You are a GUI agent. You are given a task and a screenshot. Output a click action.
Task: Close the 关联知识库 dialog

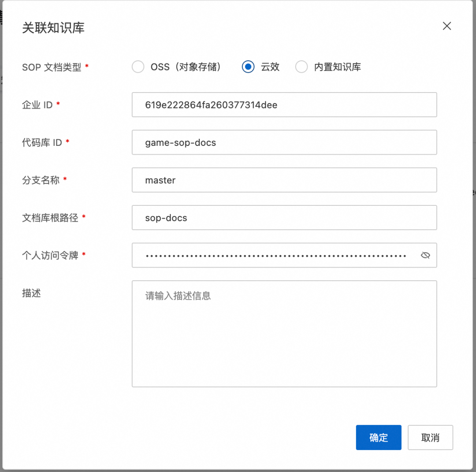point(447,26)
